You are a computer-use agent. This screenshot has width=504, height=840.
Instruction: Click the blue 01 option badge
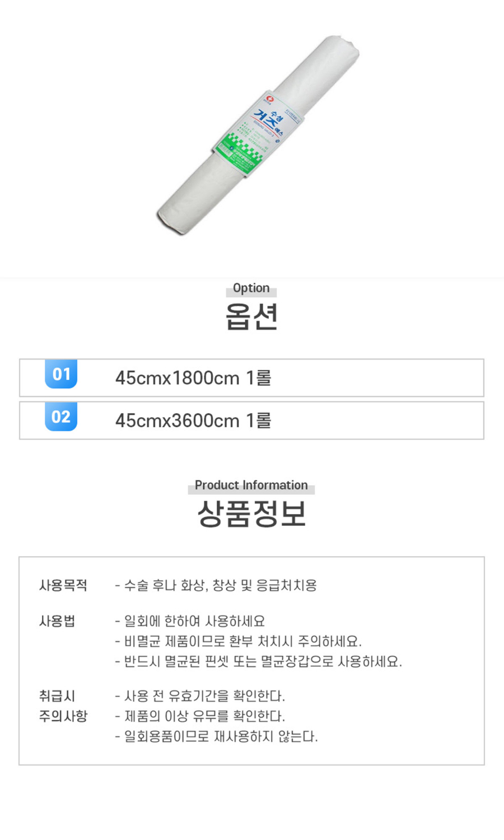pyautogui.click(x=61, y=374)
